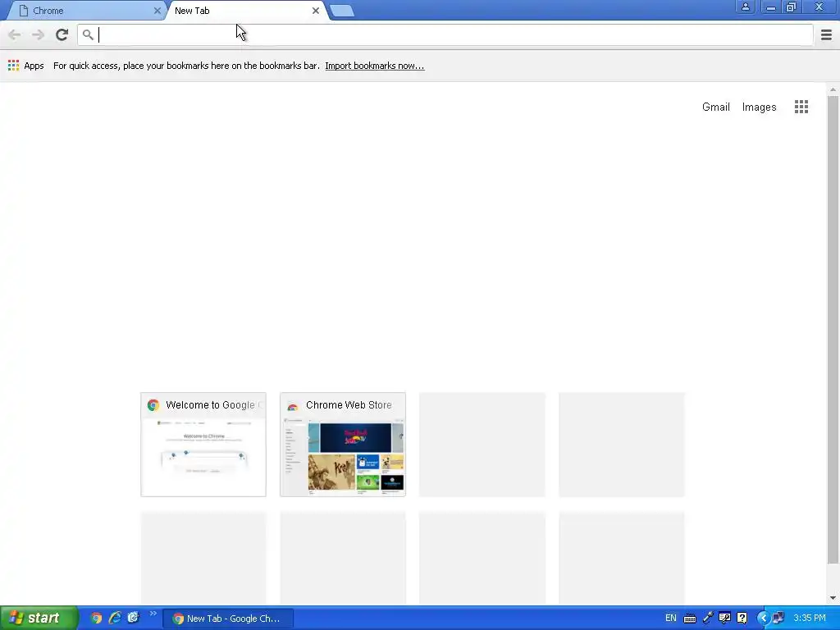This screenshot has height=630, width=840.
Task: Open Chrome Web Store thumbnail
Action: pyautogui.click(x=343, y=445)
